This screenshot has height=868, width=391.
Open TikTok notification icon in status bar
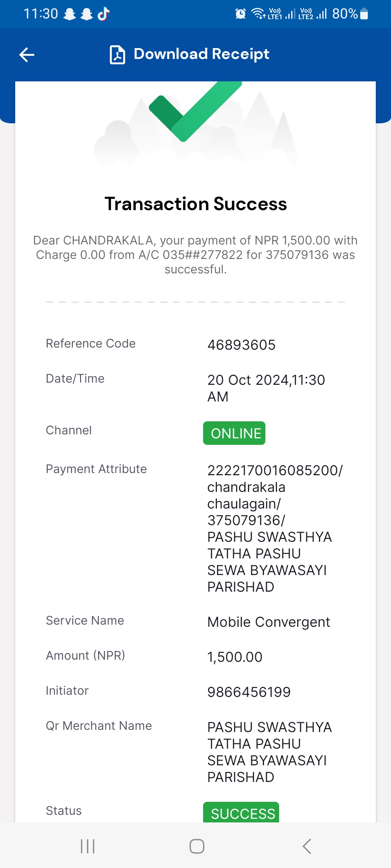104,14
